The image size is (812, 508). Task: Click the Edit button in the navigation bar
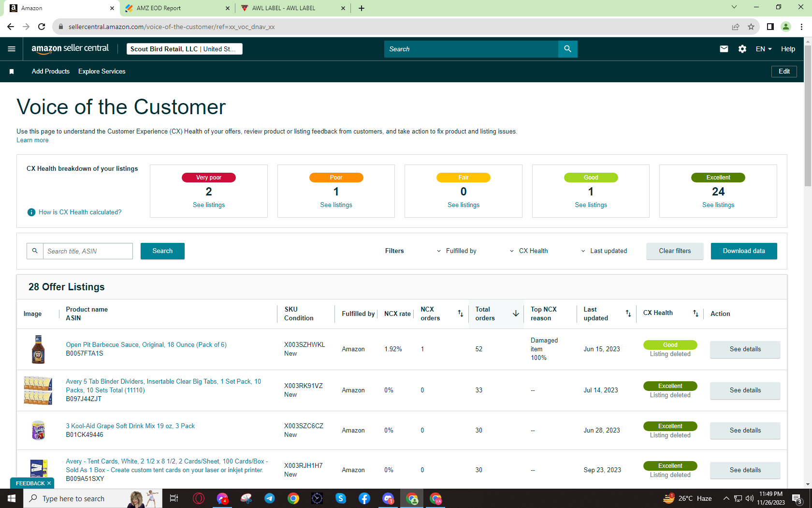coord(784,72)
